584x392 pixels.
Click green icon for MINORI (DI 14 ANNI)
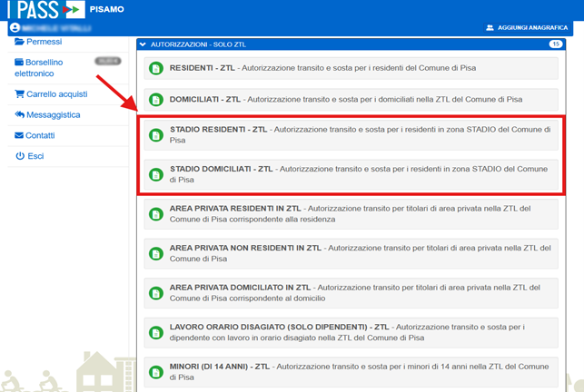tap(156, 371)
